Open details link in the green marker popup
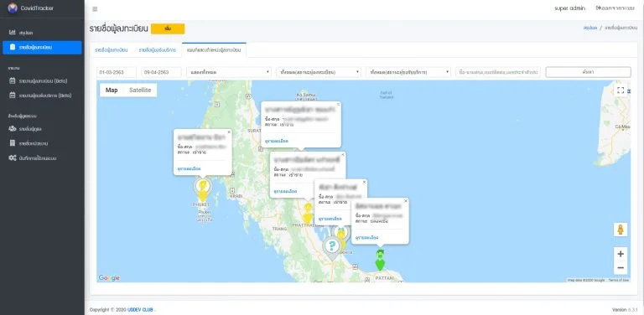Screen dimensions: 644x315 pyautogui.click(x=366, y=237)
